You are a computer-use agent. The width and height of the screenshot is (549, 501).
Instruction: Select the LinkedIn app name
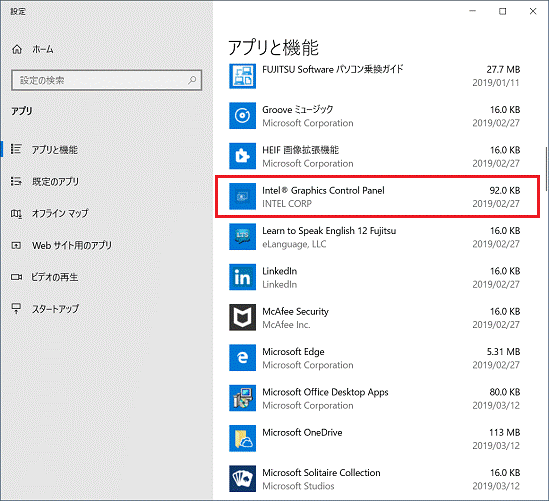click(x=279, y=271)
